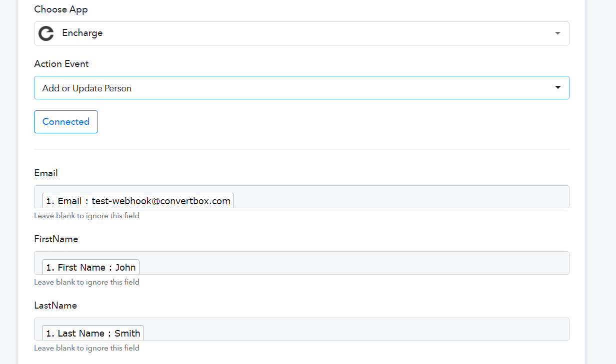Select the Email input field

301,197
